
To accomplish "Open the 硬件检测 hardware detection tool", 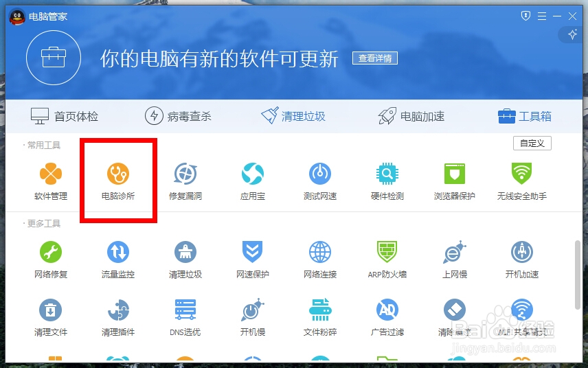I will pos(387,181).
